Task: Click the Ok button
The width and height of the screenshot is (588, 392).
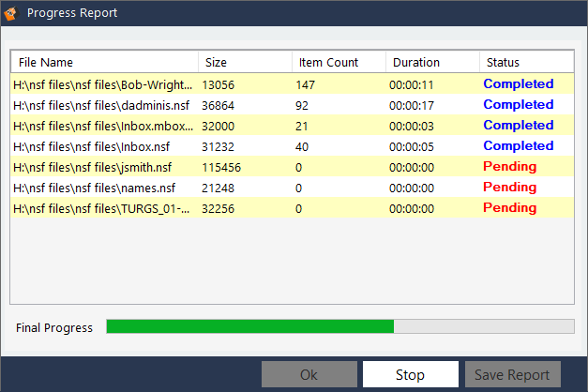Action: [309, 374]
